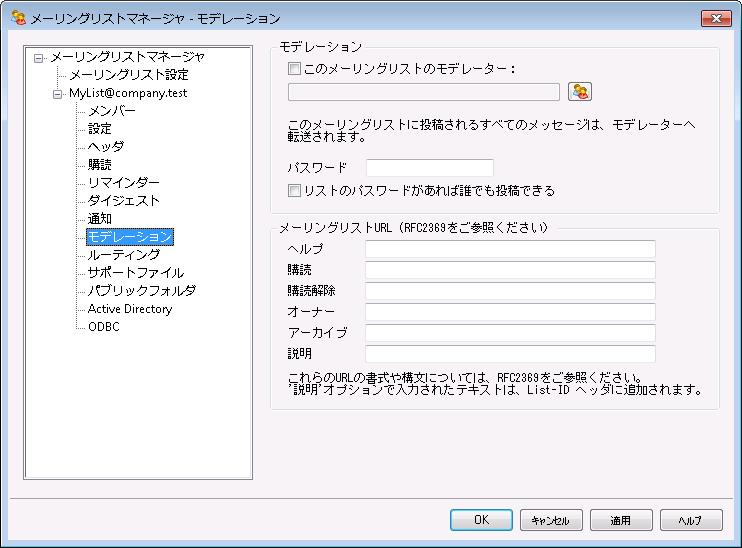Image resolution: width=742 pixels, height=548 pixels.
Task: Click the app icon in title bar
Action: pyautogui.click(x=17, y=18)
